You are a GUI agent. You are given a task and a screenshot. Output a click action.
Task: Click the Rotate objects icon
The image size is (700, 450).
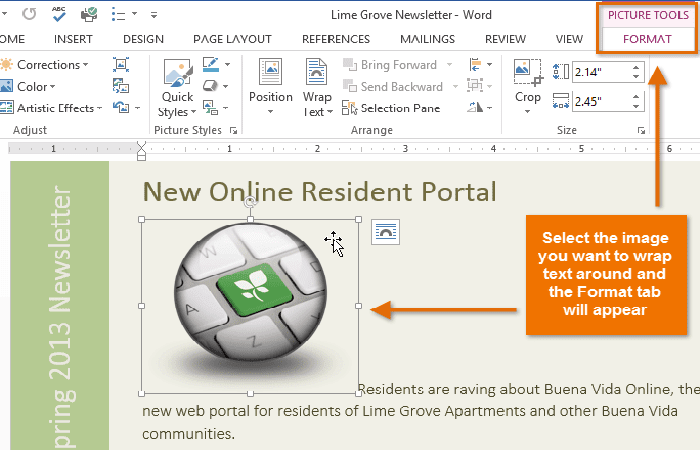(x=474, y=108)
